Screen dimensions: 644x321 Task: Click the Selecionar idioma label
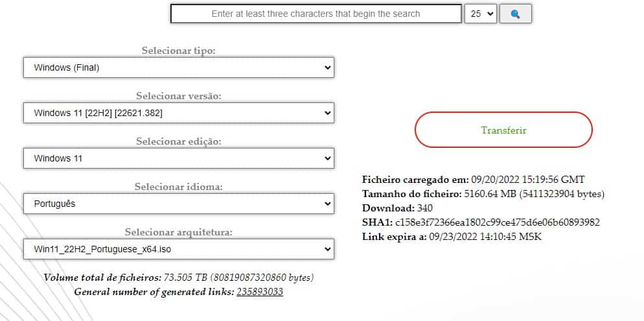(x=179, y=187)
